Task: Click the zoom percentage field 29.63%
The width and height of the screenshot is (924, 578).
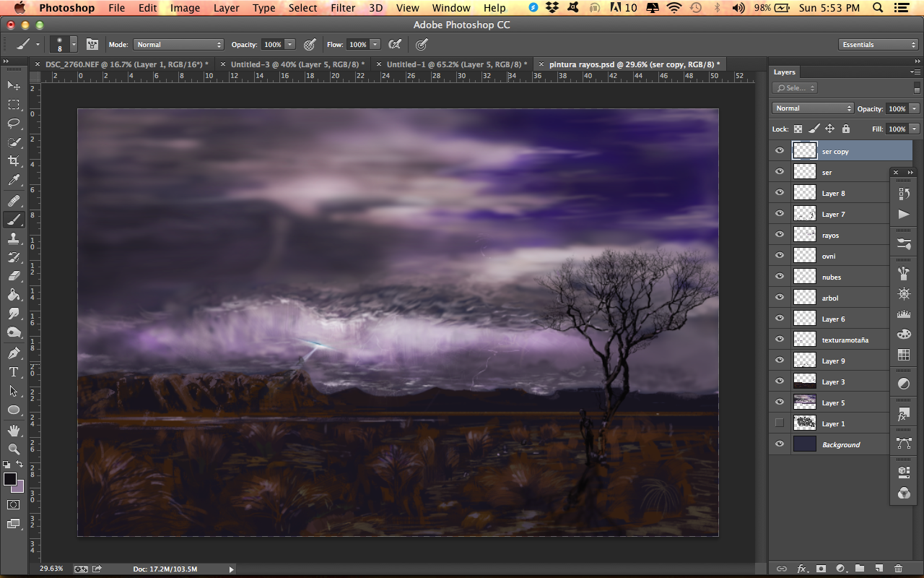Action: pyautogui.click(x=51, y=569)
